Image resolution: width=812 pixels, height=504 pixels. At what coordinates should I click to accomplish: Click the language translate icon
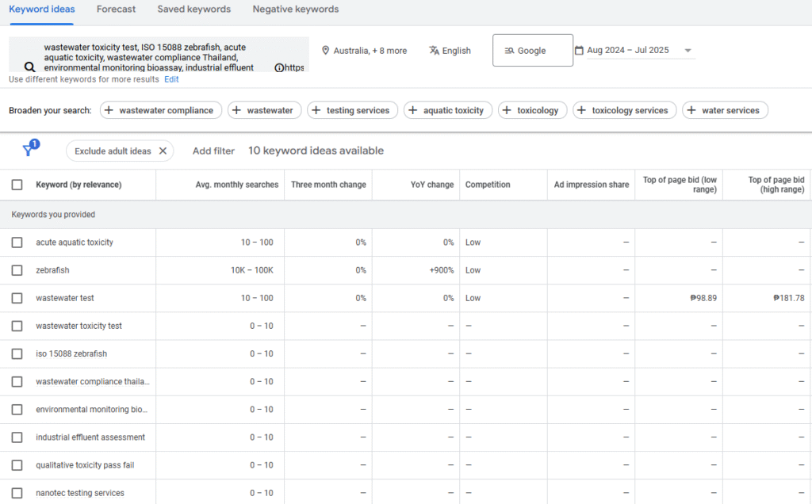coord(434,51)
